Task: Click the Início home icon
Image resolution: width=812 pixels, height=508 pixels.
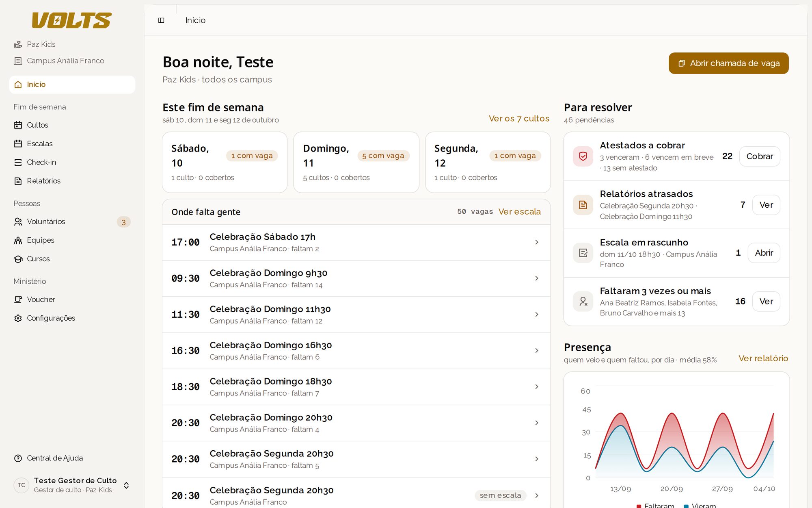Action: (18, 85)
